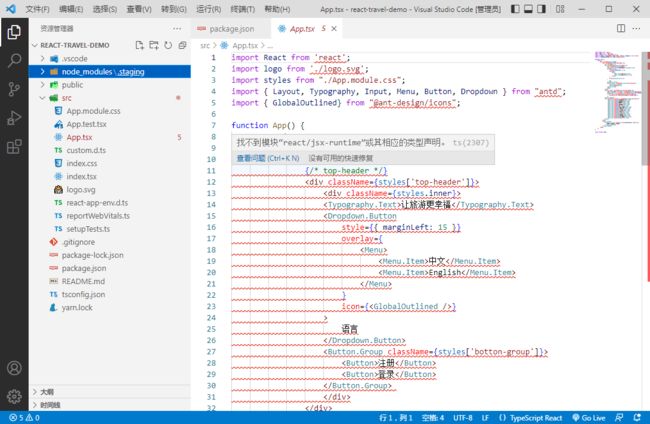Viewport: 650px width, 424px height.
Task: Switch to the package.json editor tab
Action: (x=231, y=29)
